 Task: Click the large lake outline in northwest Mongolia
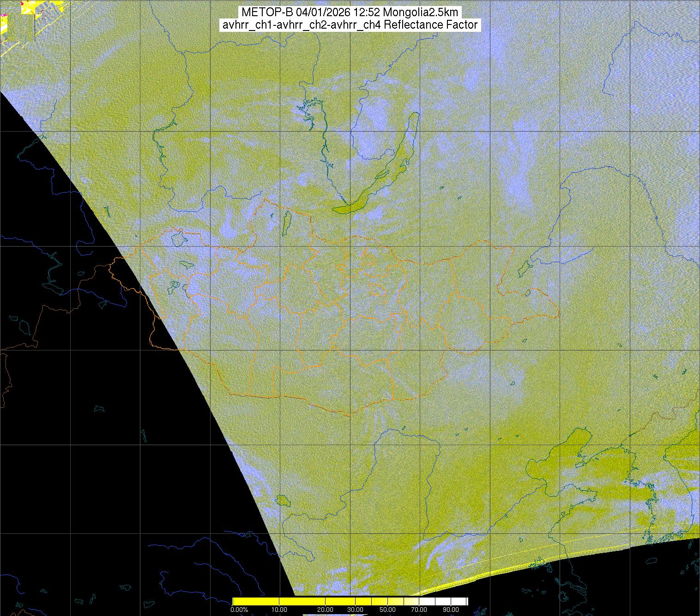[178, 238]
